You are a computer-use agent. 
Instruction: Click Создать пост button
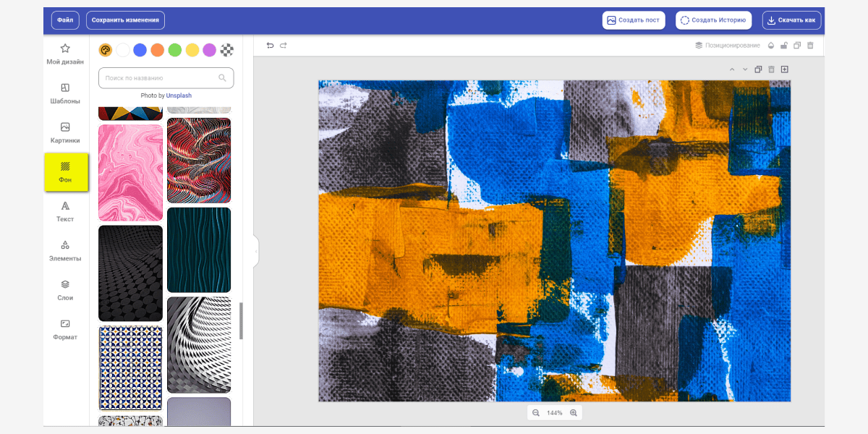pos(634,20)
